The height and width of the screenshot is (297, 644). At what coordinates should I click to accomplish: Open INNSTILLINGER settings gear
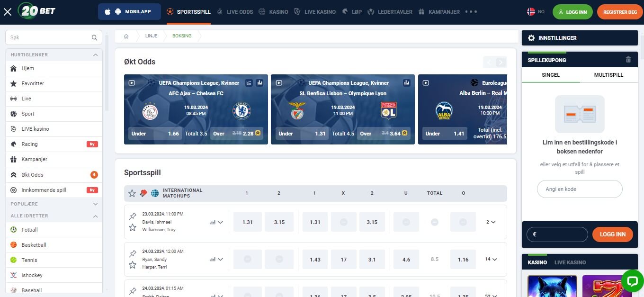[x=531, y=38]
